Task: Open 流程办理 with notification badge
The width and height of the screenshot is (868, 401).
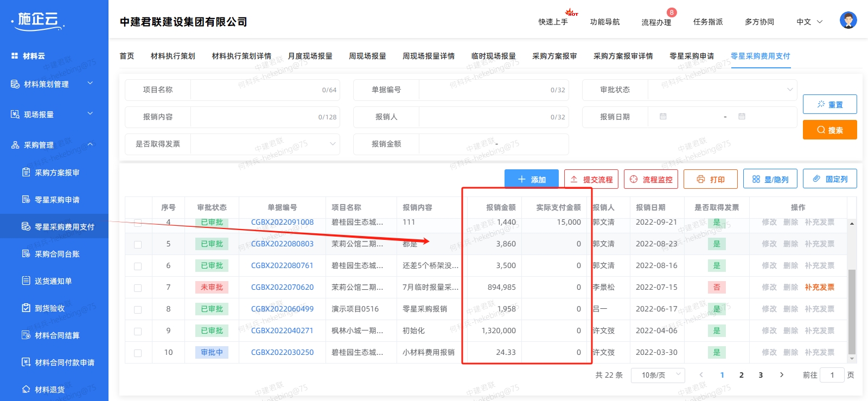Action: coord(656,22)
